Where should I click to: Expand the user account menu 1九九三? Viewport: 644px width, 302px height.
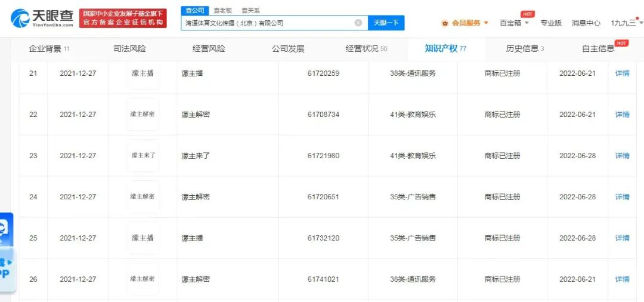(627, 23)
